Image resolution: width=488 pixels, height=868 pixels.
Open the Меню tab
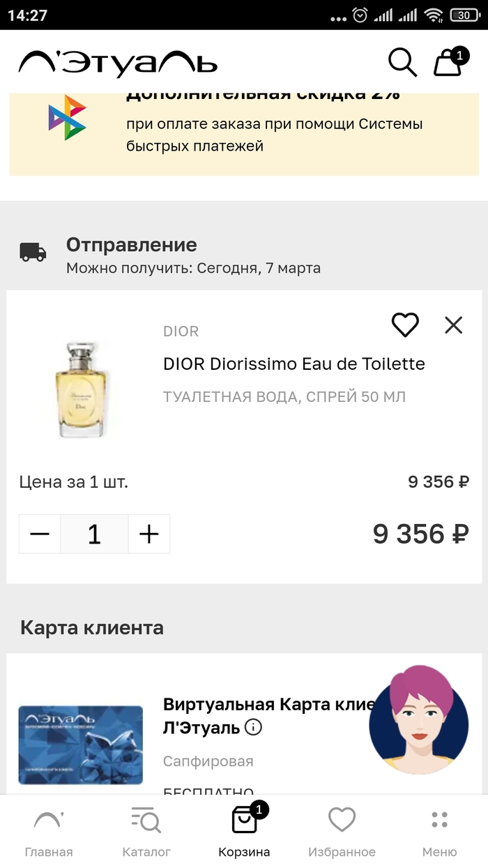(439, 832)
